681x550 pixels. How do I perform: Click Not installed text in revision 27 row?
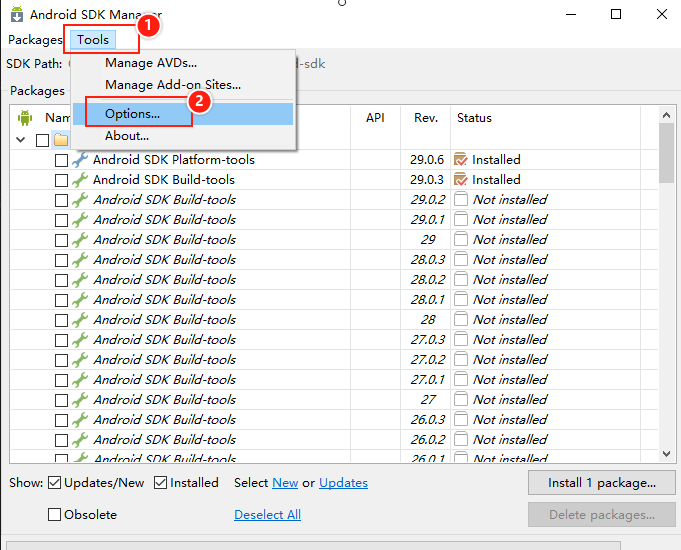pos(510,400)
